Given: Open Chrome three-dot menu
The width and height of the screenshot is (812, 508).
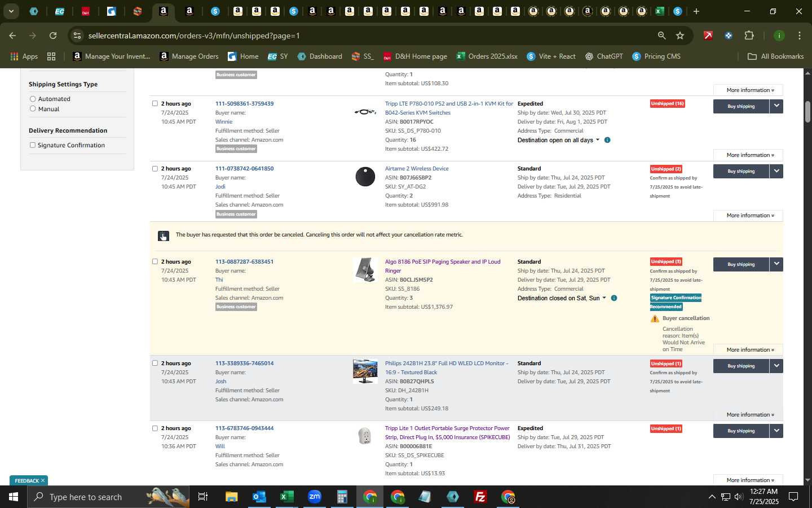Looking at the screenshot, I should [x=800, y=36].
